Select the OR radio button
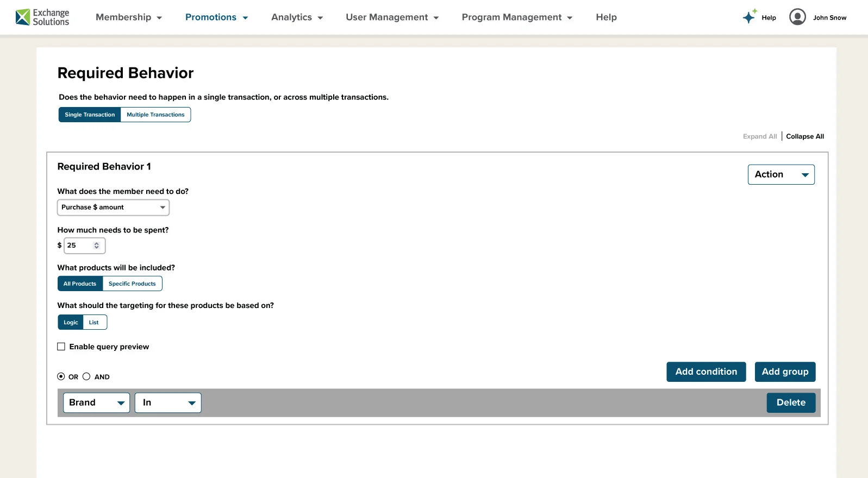Screen dimensions: 868x478 click(x=61, y=376)
